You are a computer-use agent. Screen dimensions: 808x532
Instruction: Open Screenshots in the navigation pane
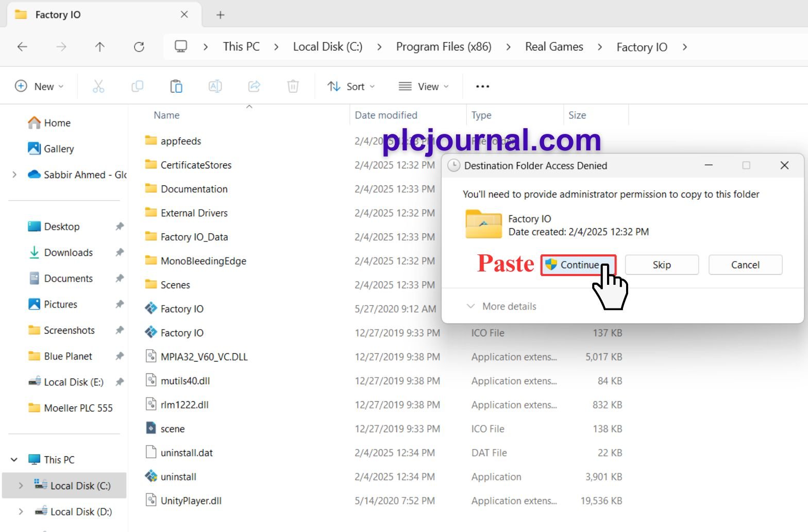(x=62, y=330)
